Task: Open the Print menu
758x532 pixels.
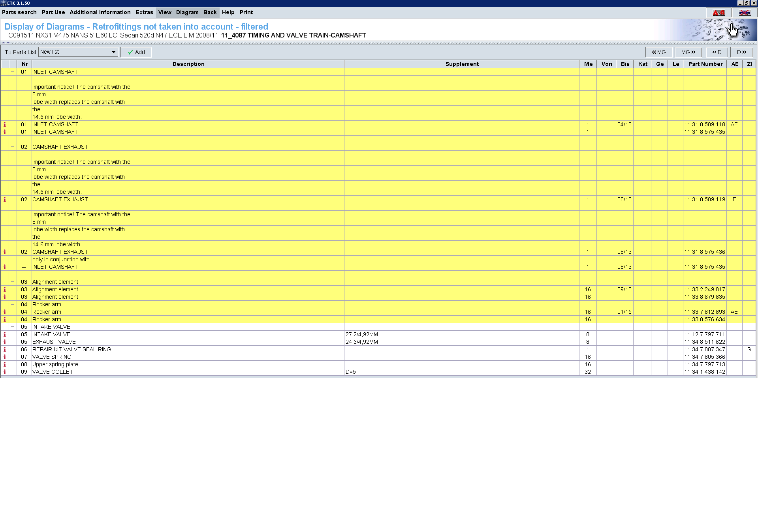Action: [246, 12]
